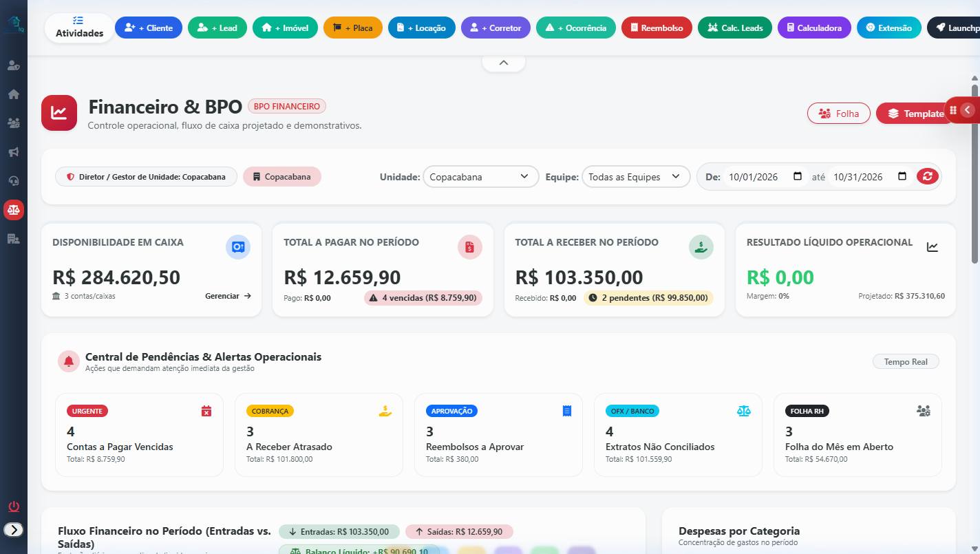Click the Tempo Real badge
Screen dimensions: 980x554
[906, 362]
